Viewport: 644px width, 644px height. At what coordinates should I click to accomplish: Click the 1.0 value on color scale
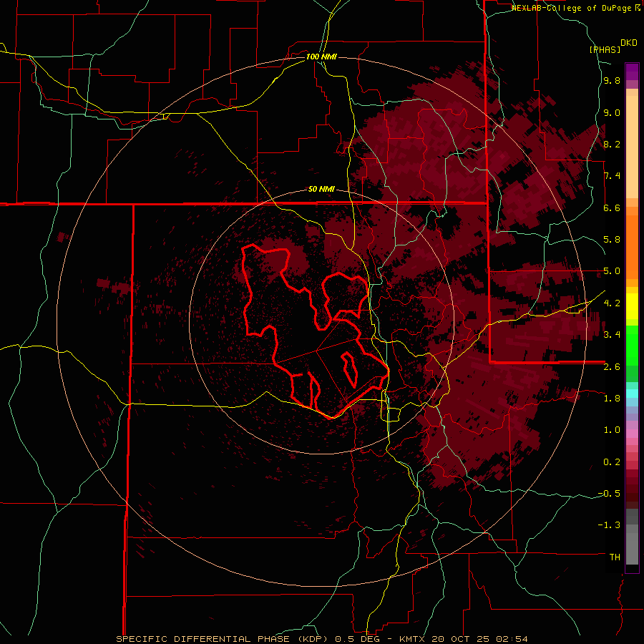[612, 429]
